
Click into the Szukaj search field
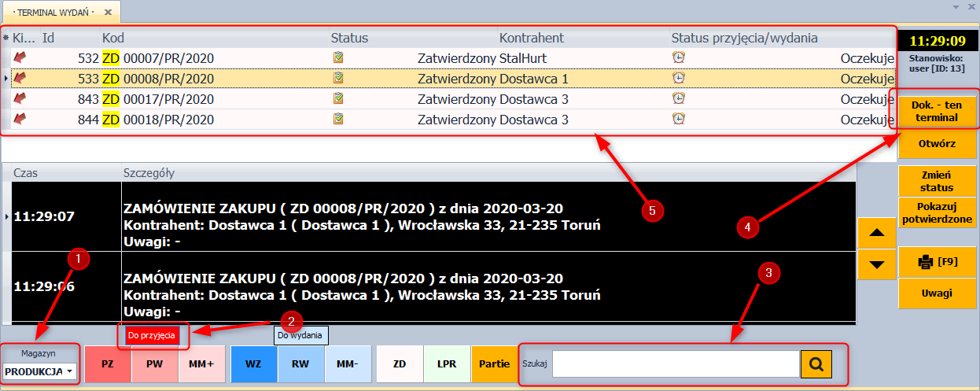point(676,364)
